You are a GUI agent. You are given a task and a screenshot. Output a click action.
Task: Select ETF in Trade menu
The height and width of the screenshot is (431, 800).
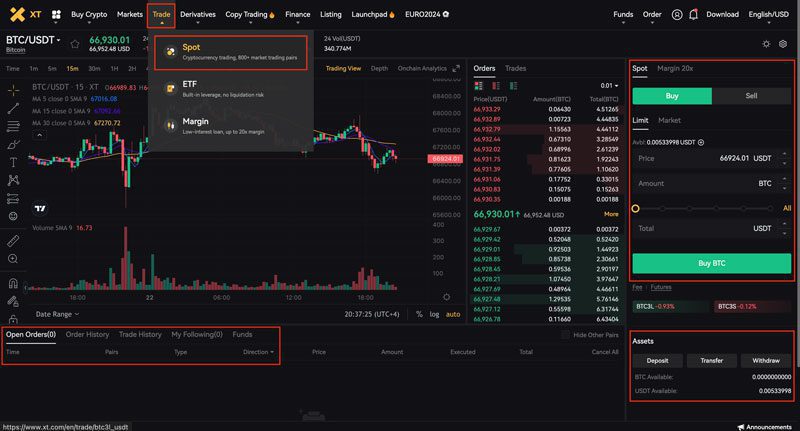[x=231, y=89]
